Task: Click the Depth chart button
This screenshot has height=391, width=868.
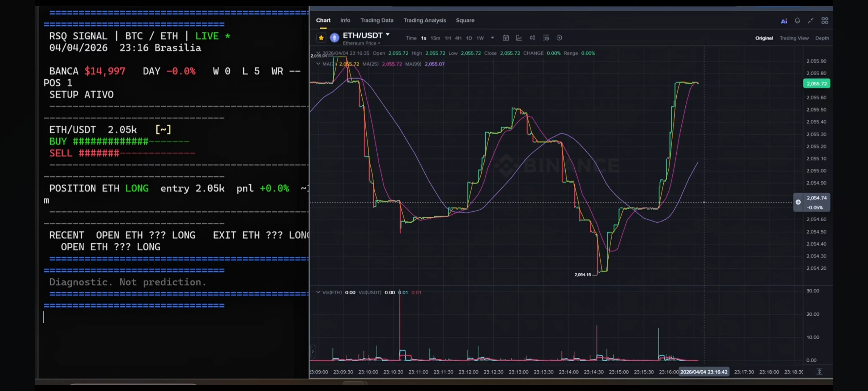Action: [822, 38]
